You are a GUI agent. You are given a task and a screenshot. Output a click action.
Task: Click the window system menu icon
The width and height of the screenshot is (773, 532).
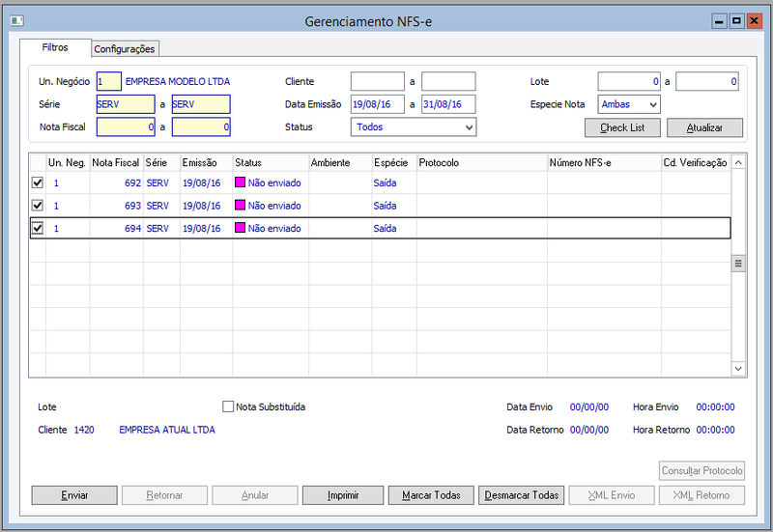pos(15,20)
